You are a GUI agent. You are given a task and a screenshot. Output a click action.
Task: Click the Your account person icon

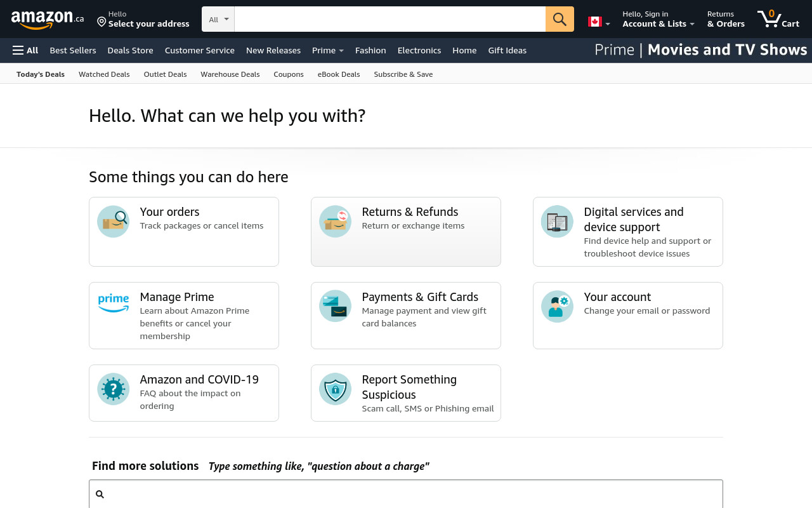point(557,306)
